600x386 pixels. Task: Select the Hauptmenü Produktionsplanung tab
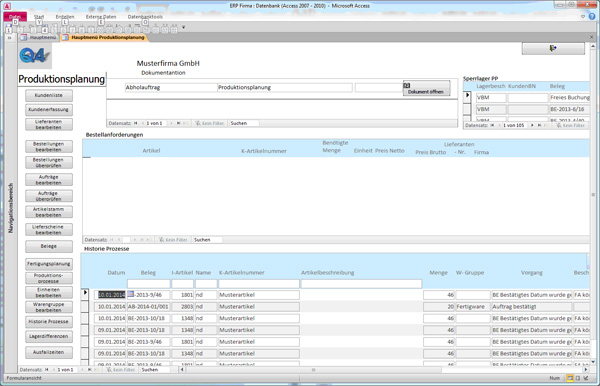(x=104, y=37)
